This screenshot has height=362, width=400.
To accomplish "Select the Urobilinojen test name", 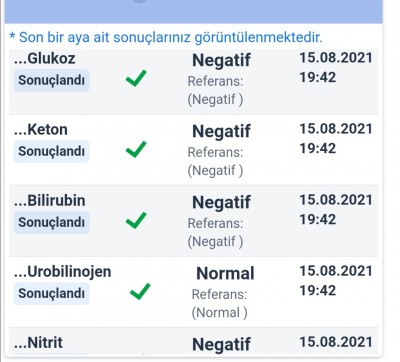I will pos(63,272).
